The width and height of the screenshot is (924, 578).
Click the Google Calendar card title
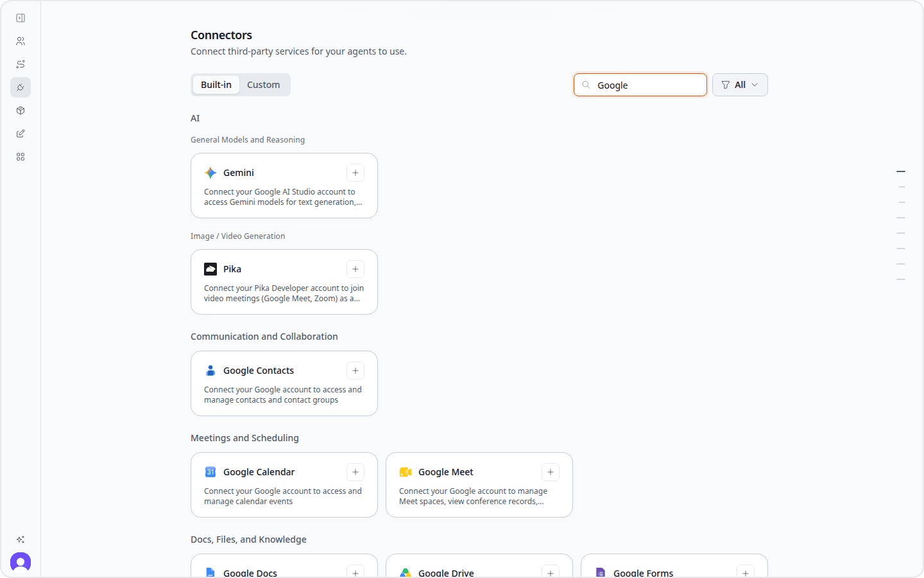click(259, 472)
